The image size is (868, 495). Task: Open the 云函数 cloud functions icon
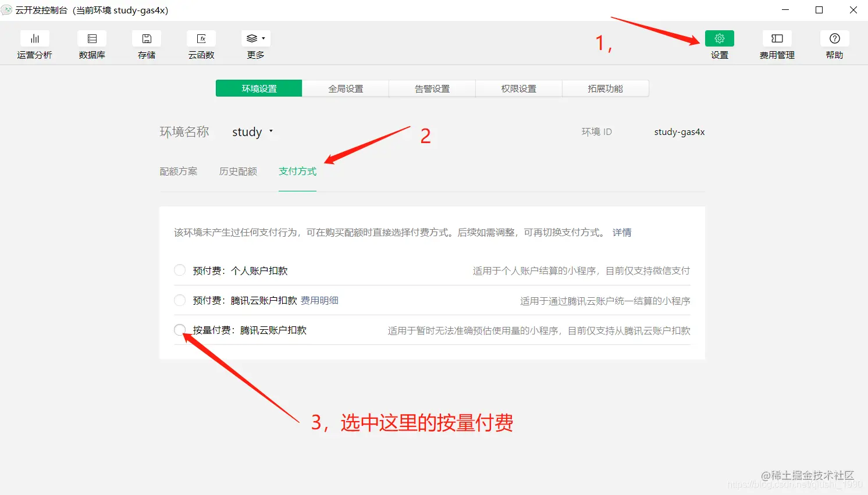click(201, 38)
